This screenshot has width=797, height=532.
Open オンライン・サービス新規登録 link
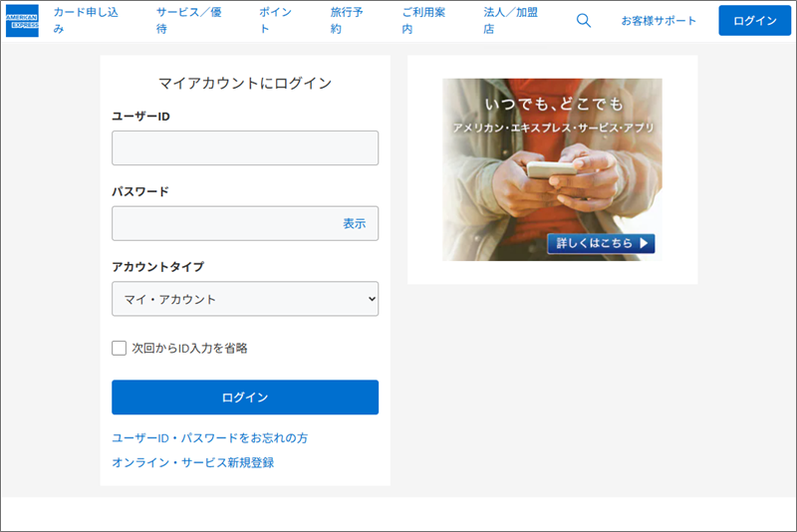192,462
